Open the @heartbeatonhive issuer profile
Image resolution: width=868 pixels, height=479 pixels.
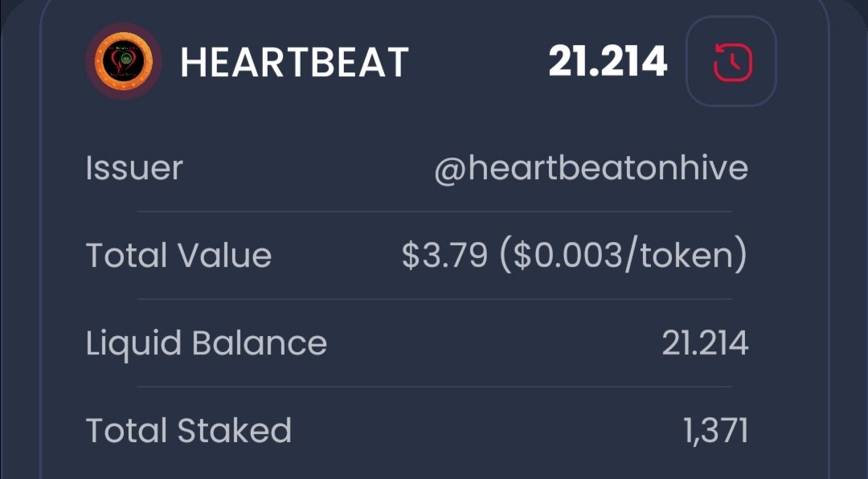point(591,169)
